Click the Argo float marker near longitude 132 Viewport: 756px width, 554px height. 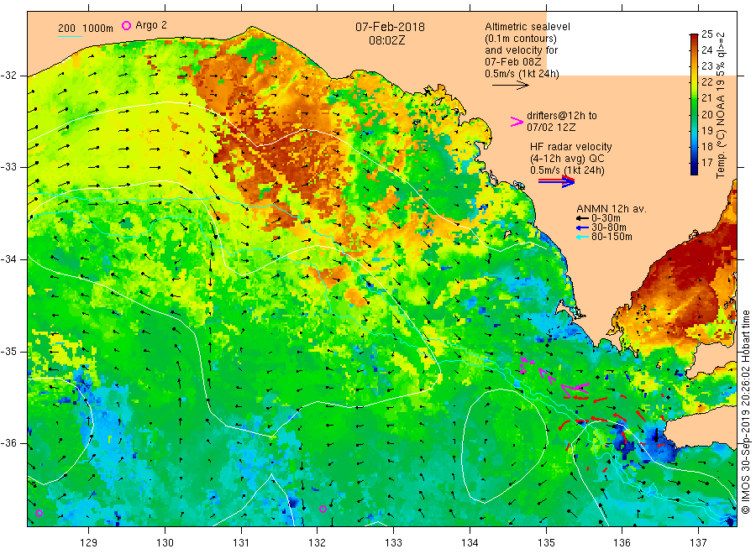coord(323,510)
